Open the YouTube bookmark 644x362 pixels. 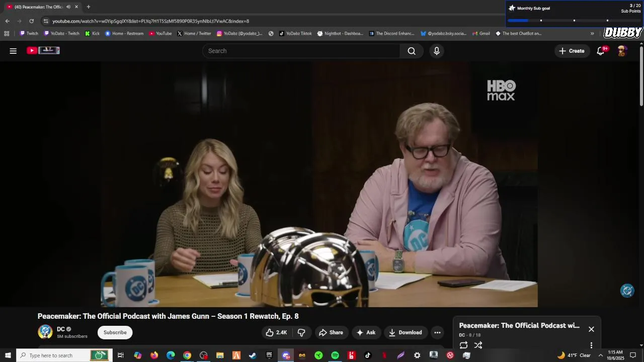click(x=160, y=34)
